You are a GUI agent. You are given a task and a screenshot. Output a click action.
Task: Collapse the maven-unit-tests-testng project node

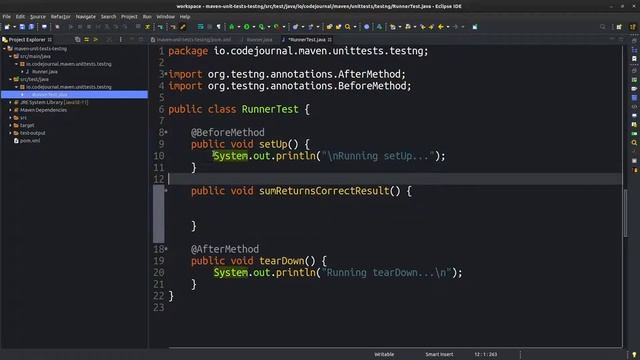(x=4, y=49)
